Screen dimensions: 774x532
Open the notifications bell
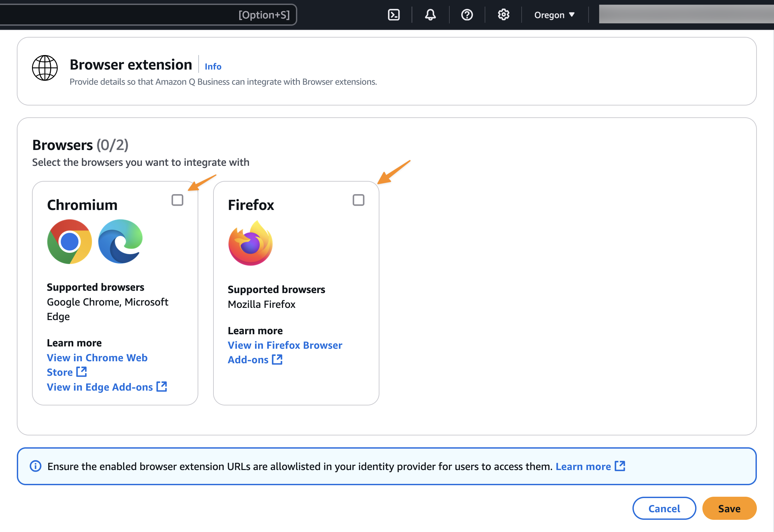(x=430, y=15)
